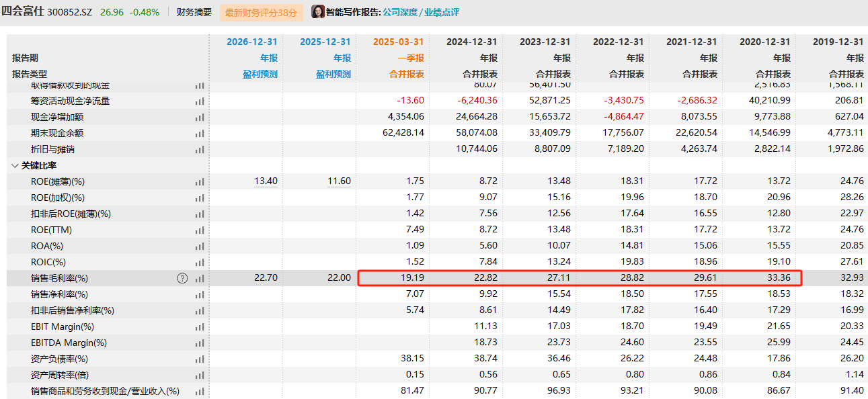Click chart icon beside 折旧与摊销 row
This screenshot has height=399, width=868.
[x=200, y=150]
